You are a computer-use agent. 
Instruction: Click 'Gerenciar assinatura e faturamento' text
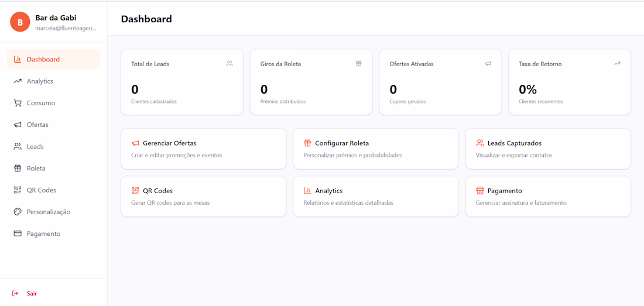tap(521, 202)
